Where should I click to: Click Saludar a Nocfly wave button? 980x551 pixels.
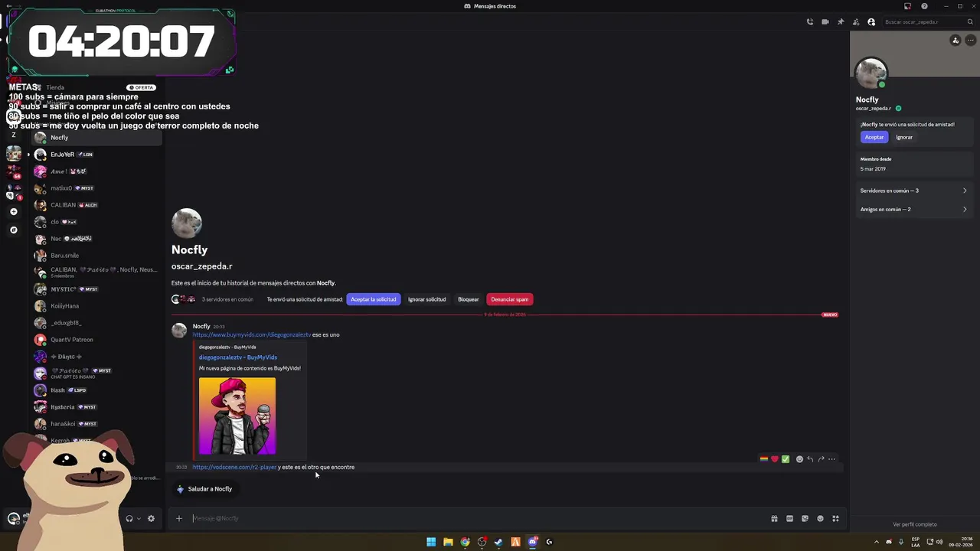pyautogui.click(x=204, y=489)
